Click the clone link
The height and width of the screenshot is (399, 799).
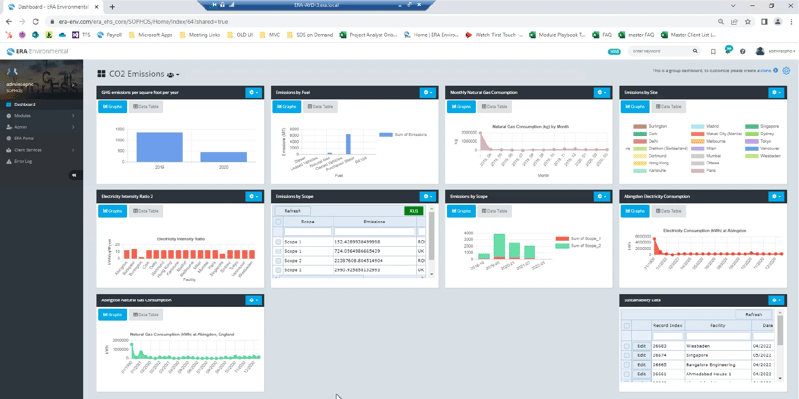click(766, 71)
